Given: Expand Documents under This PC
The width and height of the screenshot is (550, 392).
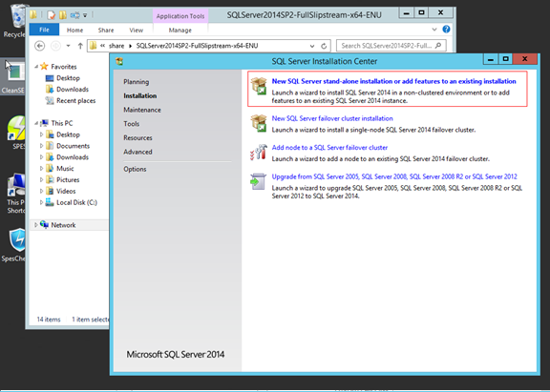Looking at the screenshot, I should 41,146.
